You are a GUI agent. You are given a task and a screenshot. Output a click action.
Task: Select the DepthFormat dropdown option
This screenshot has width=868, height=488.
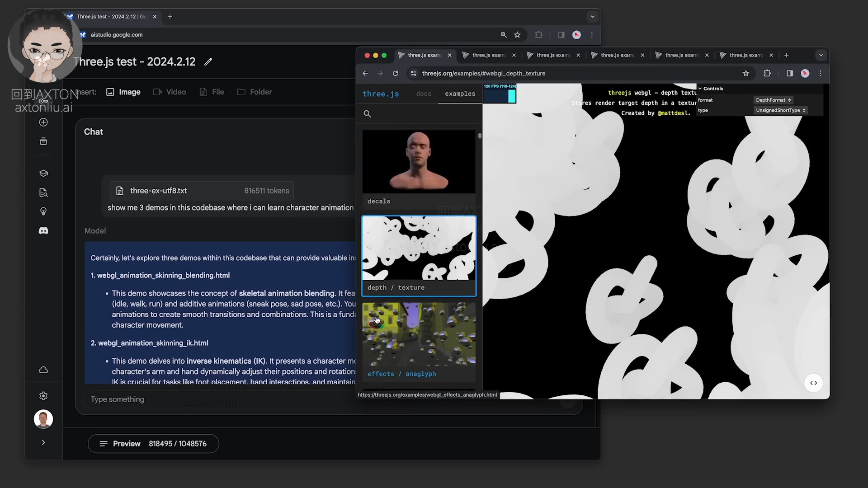click(773, 99)
